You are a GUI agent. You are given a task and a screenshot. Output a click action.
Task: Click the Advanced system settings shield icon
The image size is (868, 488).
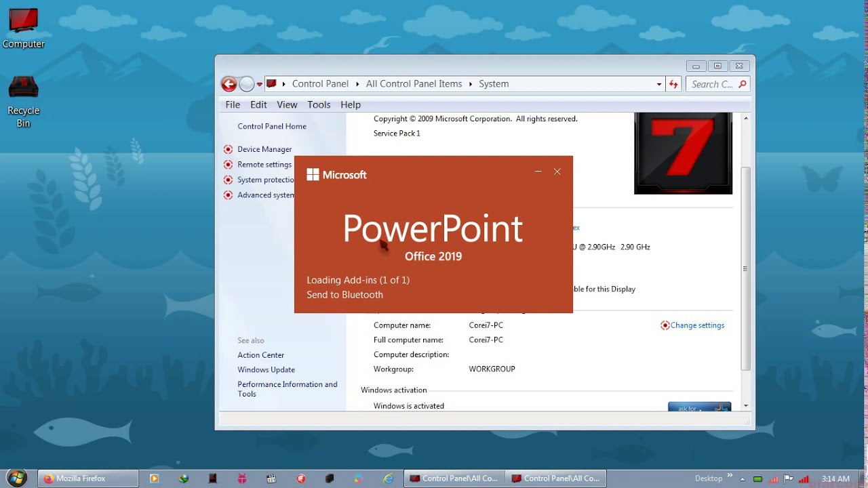228,195
